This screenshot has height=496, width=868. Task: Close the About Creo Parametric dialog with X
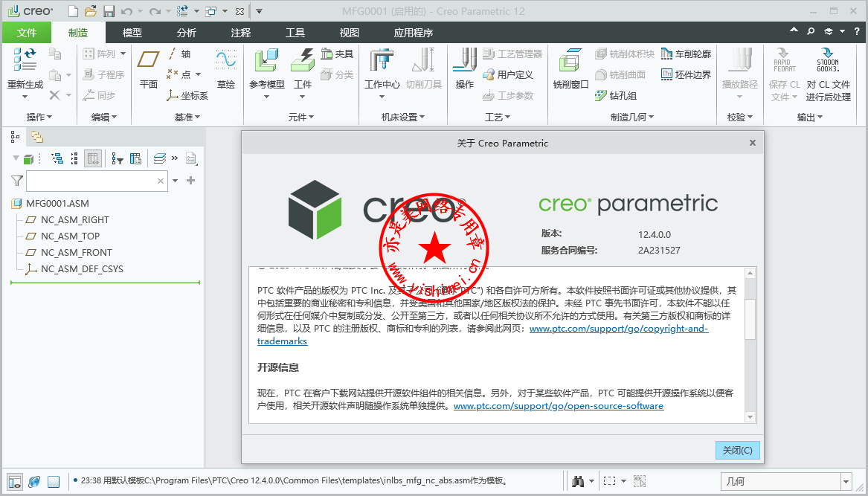(752, 143)
